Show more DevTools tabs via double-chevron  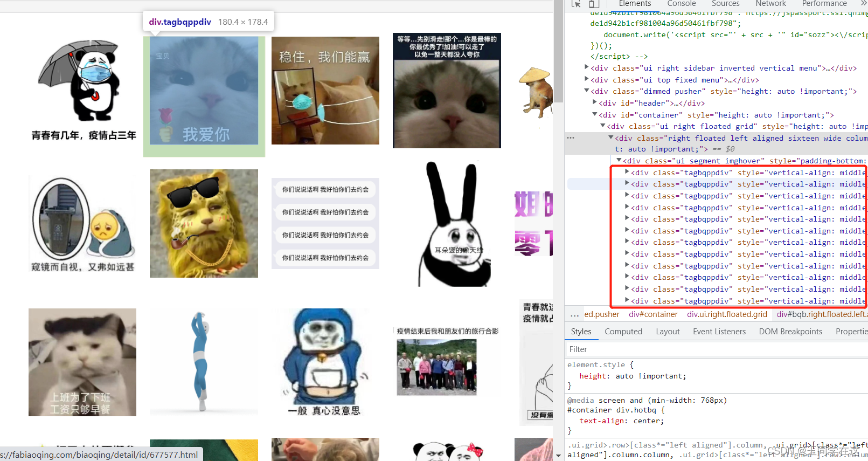[x=864, y=4]
